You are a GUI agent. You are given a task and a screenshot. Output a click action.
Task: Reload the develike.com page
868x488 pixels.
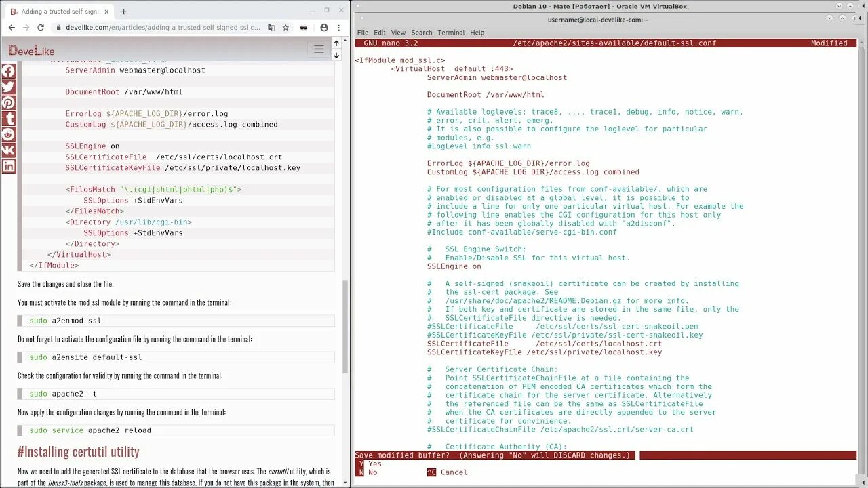pyautogui.click(x=41, y=28)
